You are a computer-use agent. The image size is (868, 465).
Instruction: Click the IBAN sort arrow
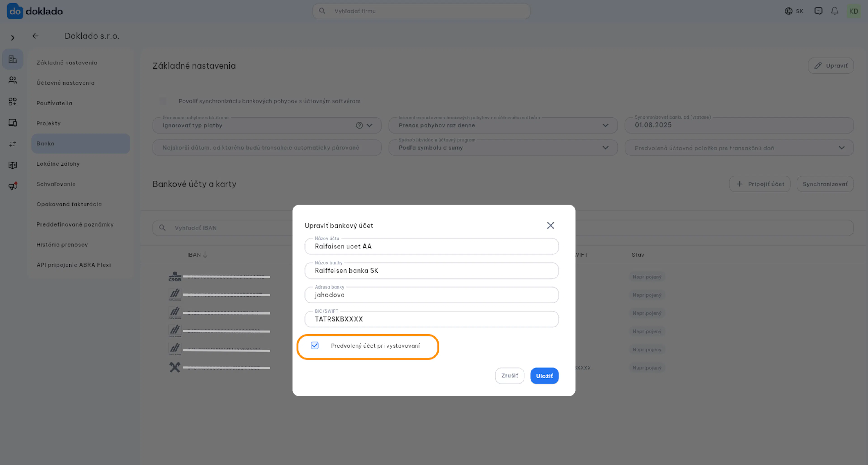(x=205, y=255)
